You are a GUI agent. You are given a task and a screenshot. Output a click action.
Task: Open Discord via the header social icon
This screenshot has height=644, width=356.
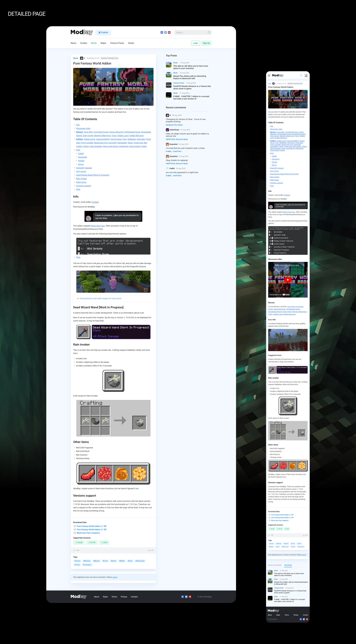click(x=162, y=32)
